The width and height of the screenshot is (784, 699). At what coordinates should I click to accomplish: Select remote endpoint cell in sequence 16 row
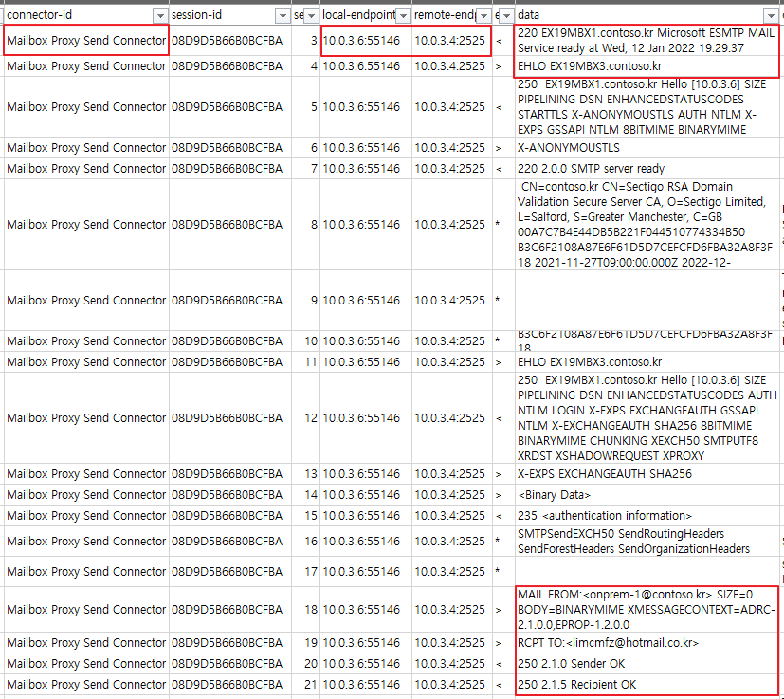[x=452, y=541]
